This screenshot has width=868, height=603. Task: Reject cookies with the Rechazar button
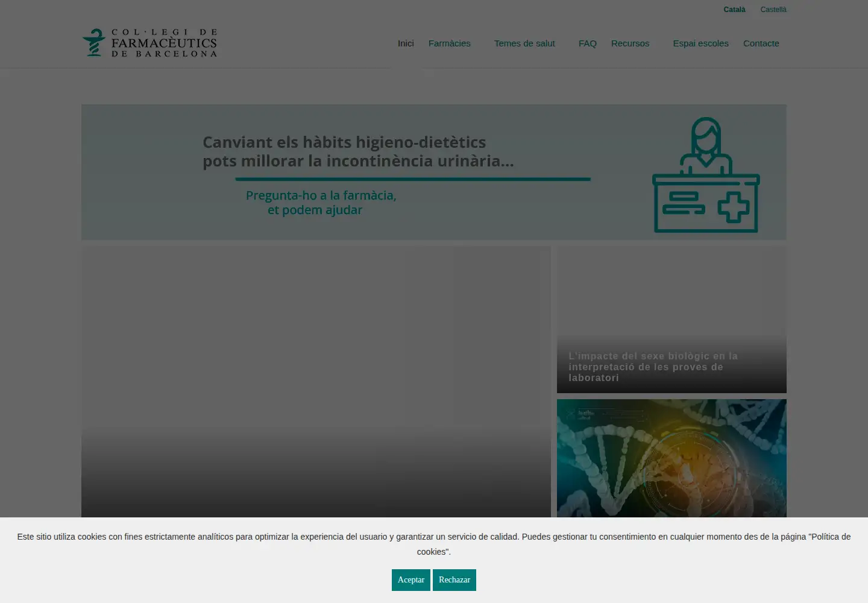[454, 580]
